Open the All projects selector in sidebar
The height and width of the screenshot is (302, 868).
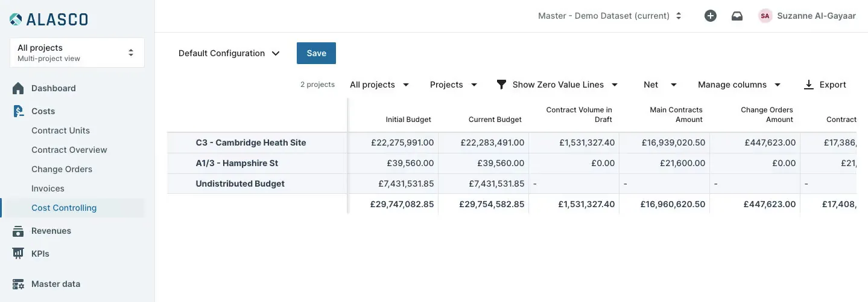click(77, 53)
